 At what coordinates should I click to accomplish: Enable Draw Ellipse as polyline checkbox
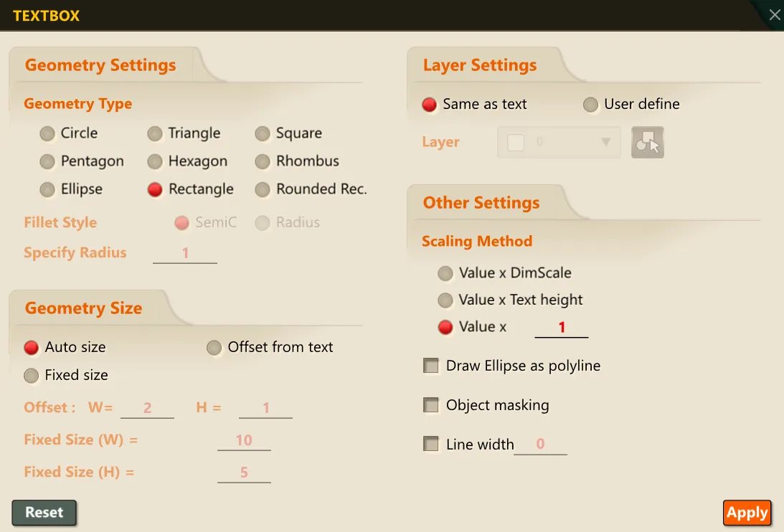click(430, 366)
